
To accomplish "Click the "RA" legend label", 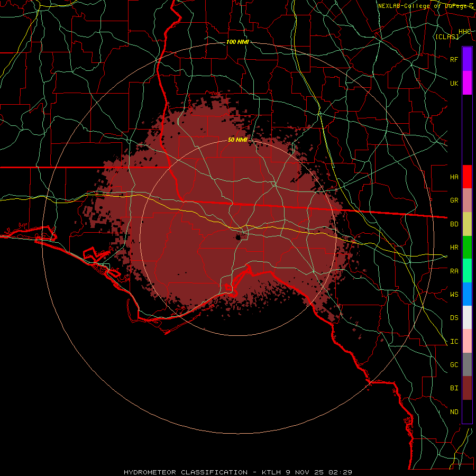I will coord(454,271).
